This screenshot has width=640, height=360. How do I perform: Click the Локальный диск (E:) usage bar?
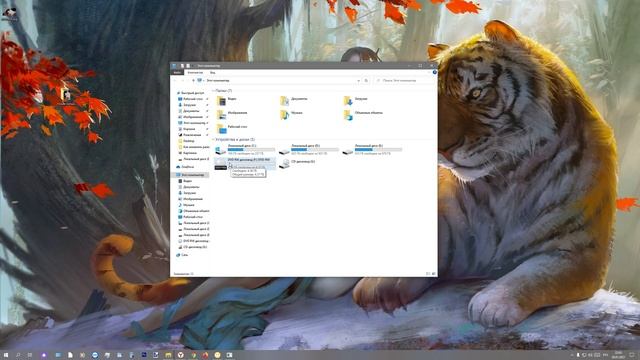coord(378,150)
